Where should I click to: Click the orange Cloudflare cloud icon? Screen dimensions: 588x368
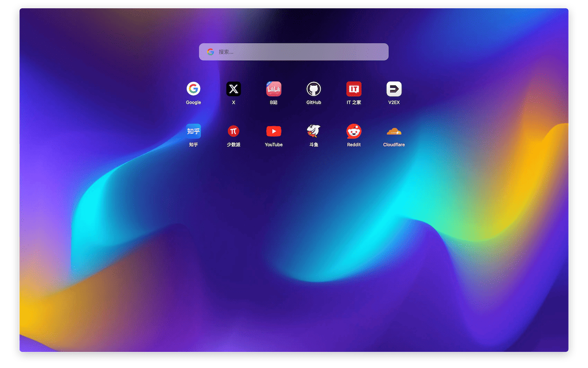pos(394,132)
